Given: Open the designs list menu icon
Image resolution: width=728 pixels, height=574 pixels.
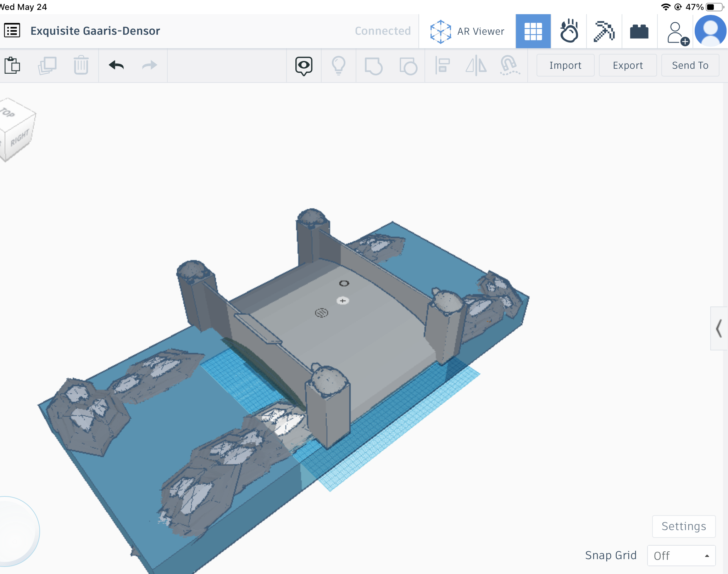Looking at the screenshot, I should coord(12,31).
